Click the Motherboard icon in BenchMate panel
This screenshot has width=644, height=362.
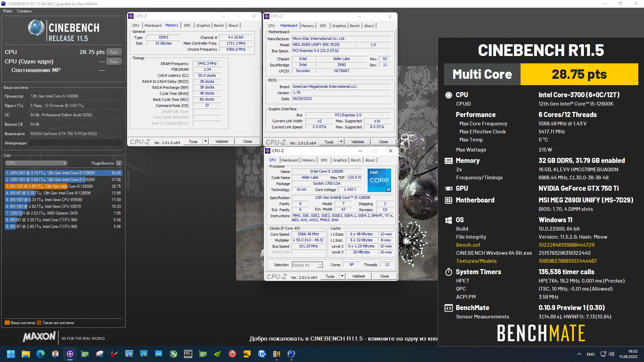[448, 200]
